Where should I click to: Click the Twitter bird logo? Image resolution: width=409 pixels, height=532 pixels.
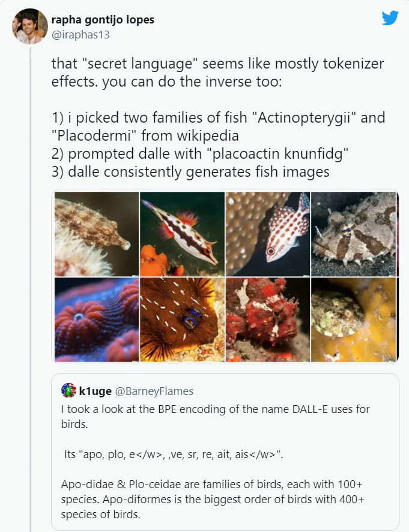pos(390,19)
